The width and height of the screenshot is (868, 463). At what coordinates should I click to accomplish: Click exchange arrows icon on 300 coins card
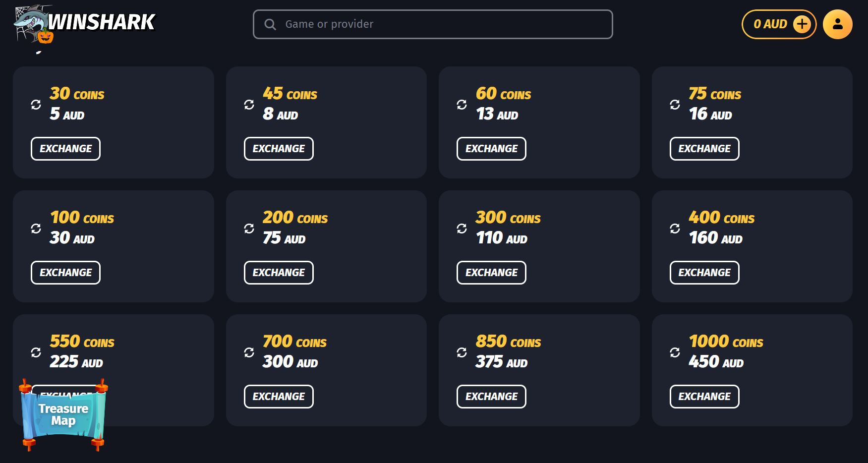click(x=462, y=229)
